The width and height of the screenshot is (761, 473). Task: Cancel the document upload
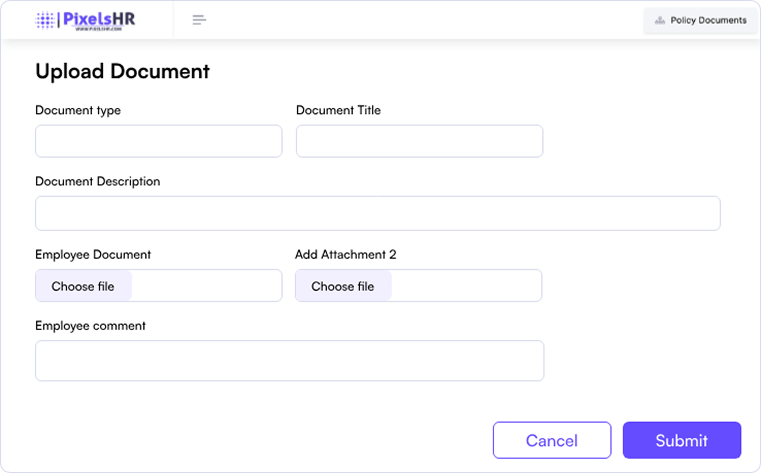[551, 440]
